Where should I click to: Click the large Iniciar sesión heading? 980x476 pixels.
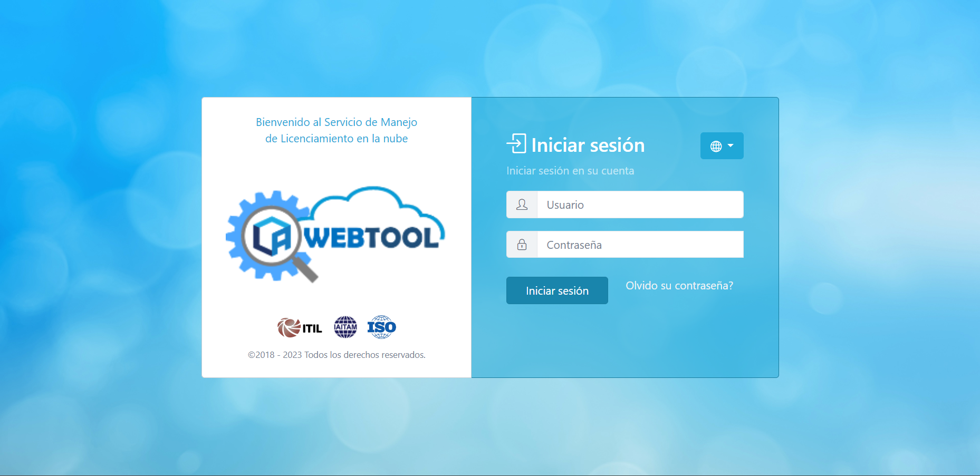point(588,145)
